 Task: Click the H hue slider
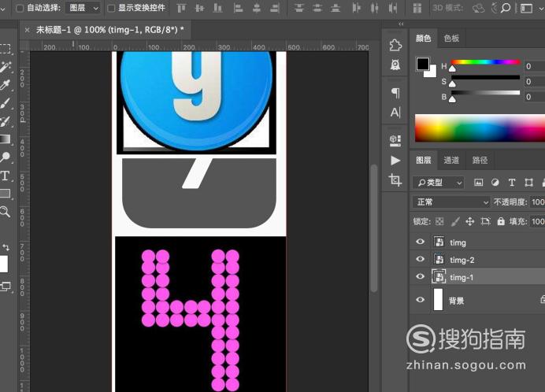(x=486, y=62)
